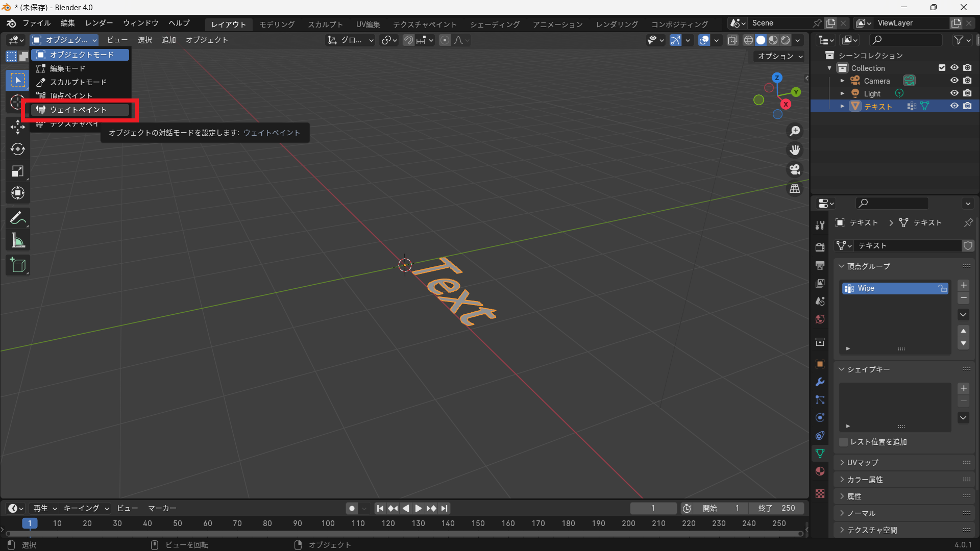Click frame 100 on the timeline
Screen dimensions: 980x551
point(328,523)
